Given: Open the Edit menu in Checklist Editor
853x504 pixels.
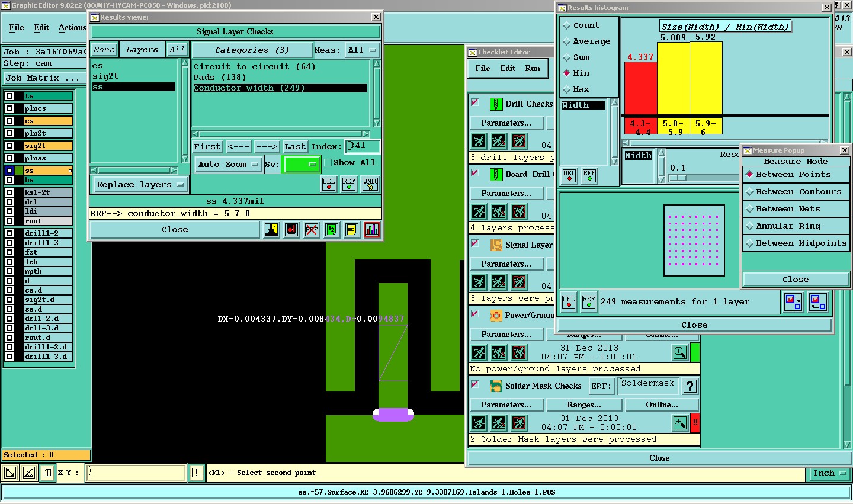Looking at the screenshot, I should [508, 69].
